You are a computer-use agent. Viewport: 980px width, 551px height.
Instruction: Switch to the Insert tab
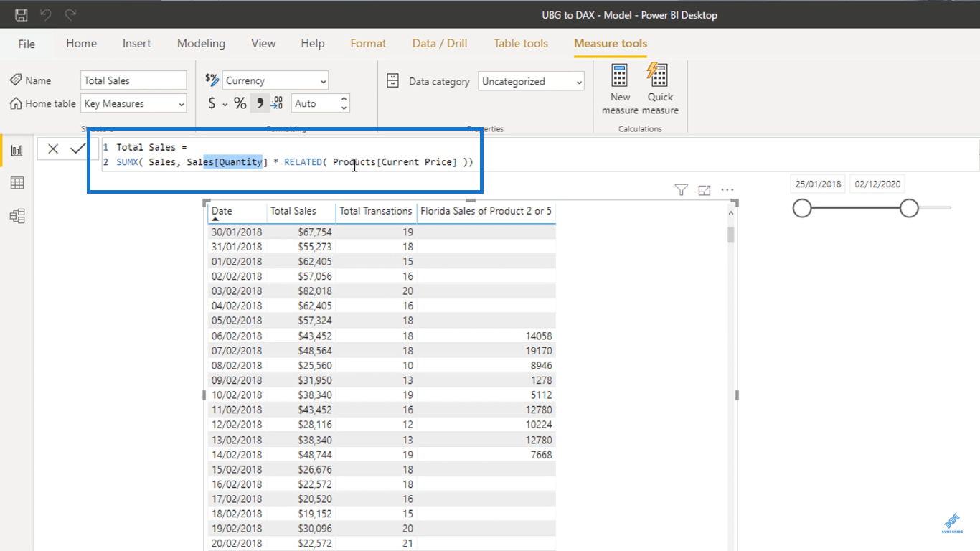136,43
